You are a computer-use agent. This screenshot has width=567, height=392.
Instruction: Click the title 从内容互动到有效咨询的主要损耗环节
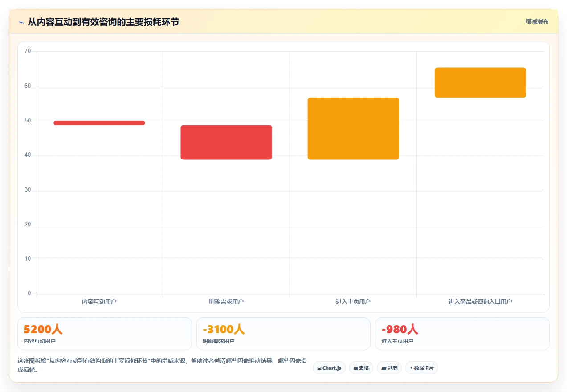pyautogui.click(x=103, y=22)
